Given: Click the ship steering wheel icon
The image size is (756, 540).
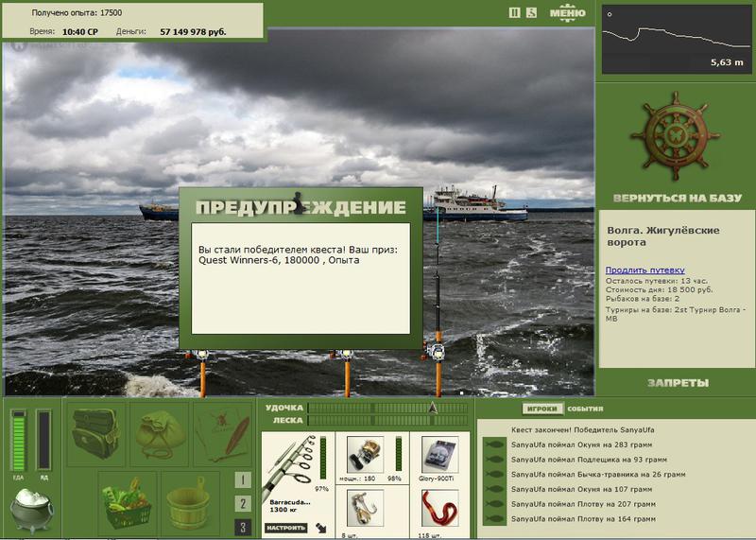Looking at the screenshot, I should 675,136.
